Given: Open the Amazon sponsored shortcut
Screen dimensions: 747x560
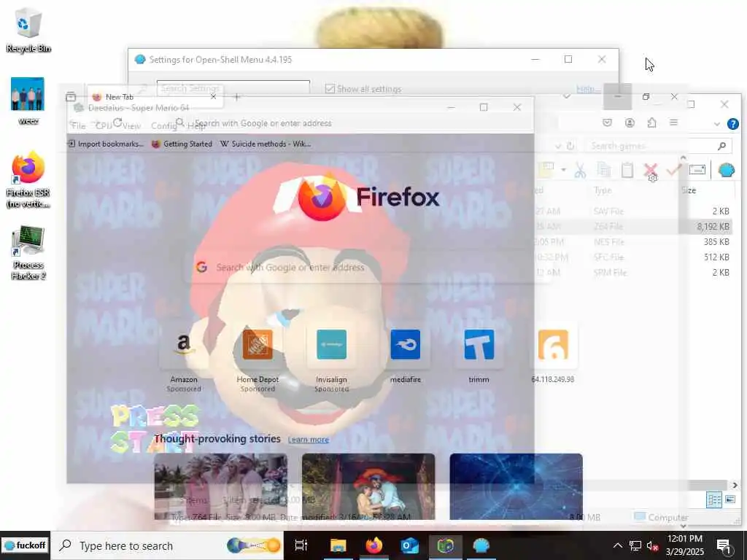Looking at the screenshot, I should [184, 358].
